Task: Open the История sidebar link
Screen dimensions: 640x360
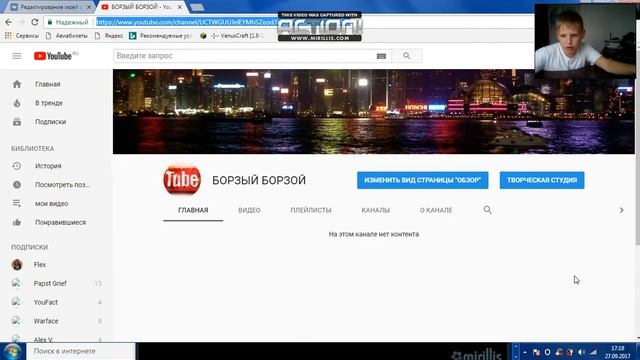Action: tap(48, 166)
